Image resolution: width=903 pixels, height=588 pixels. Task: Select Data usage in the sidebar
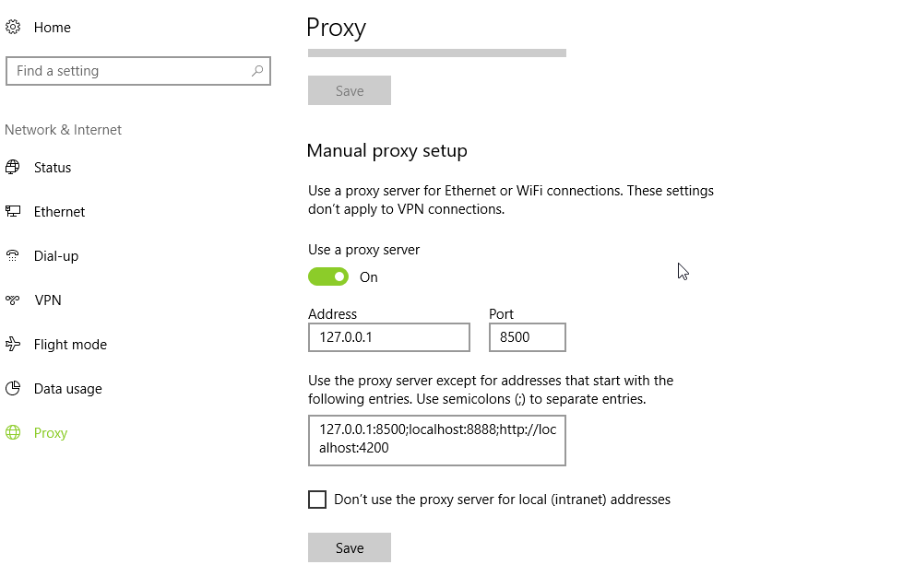67,389
